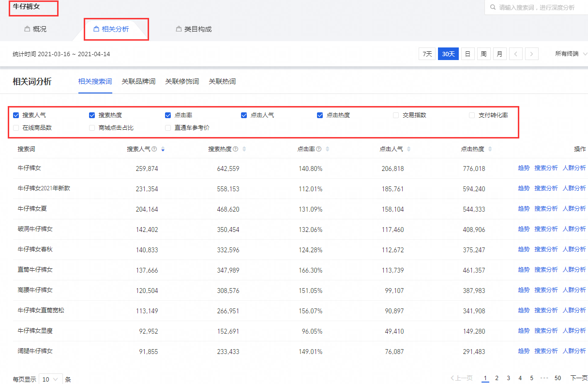Click the 点击率 help question icon
Image resolution: width=588 pixels, height=384 pixels.
click(319, 149)
